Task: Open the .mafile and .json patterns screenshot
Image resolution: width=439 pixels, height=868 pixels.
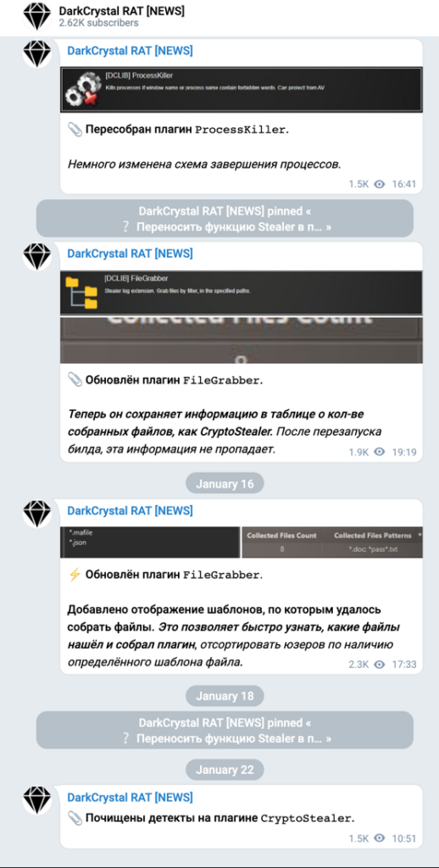Action: tap(150, 542)
